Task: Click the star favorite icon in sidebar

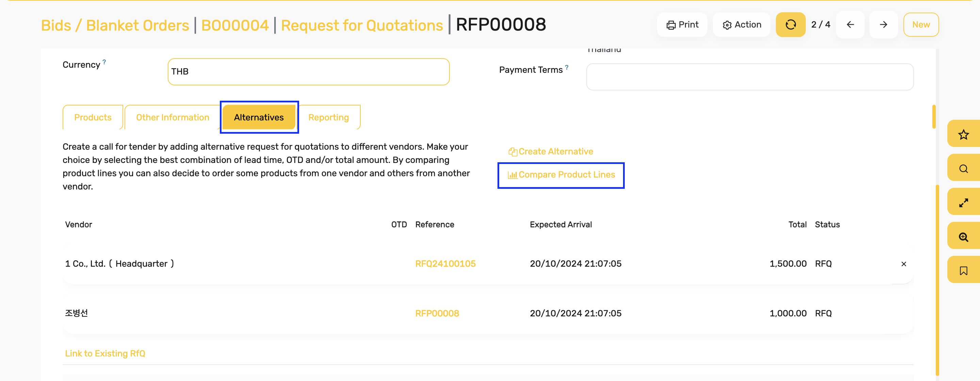Action: [x=963, y=134]
